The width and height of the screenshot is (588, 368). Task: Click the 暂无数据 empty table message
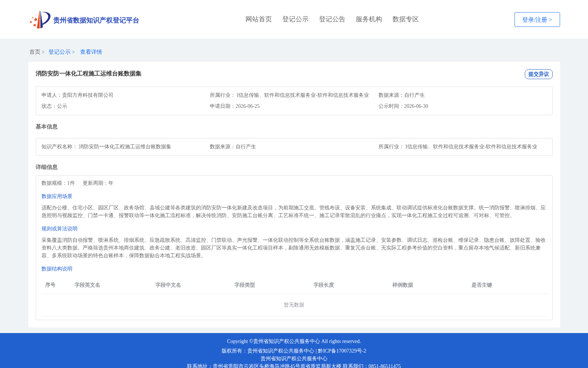pyautogui.click(x=294, y=305)
